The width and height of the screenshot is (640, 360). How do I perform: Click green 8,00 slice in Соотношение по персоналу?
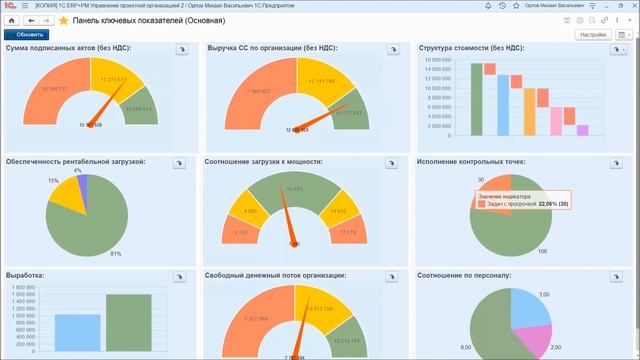coord(490,327)
